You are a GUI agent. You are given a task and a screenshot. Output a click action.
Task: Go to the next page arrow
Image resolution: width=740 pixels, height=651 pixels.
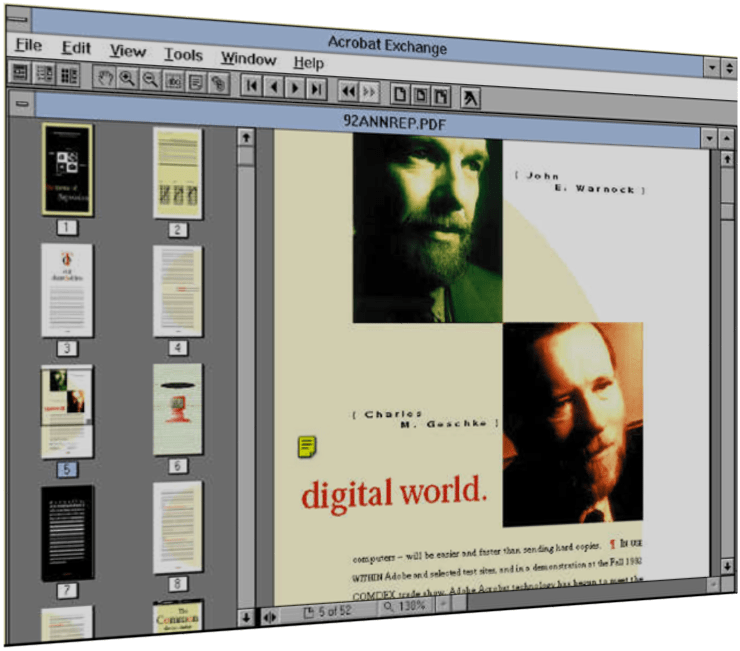[295, 88]
